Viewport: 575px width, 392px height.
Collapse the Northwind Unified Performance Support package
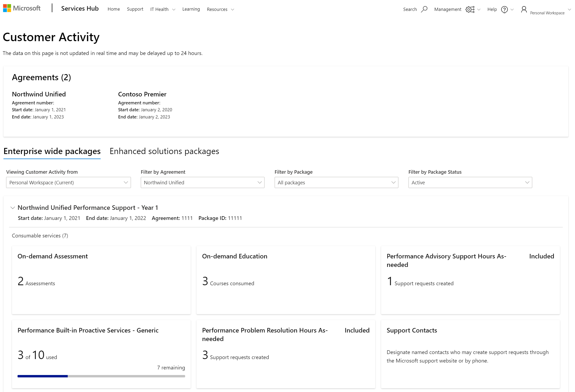(12, 207)
